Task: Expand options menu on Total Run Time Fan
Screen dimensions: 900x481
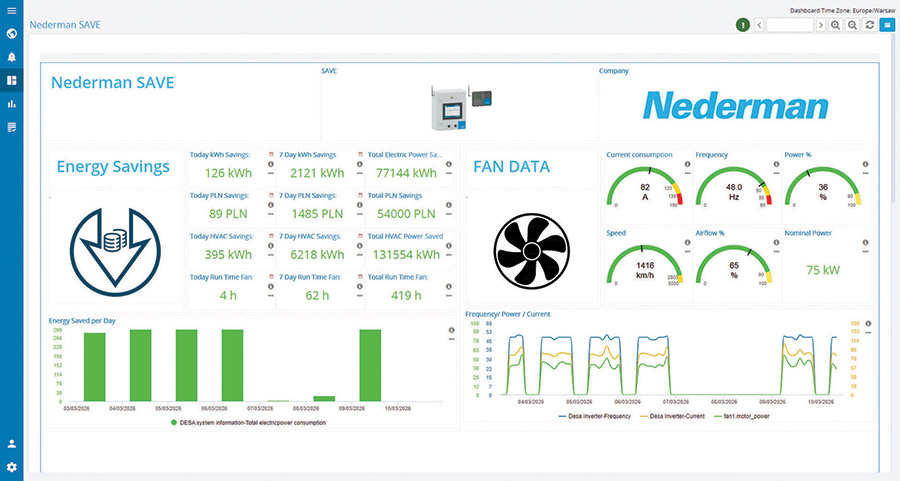Action: tap(449, 296)
